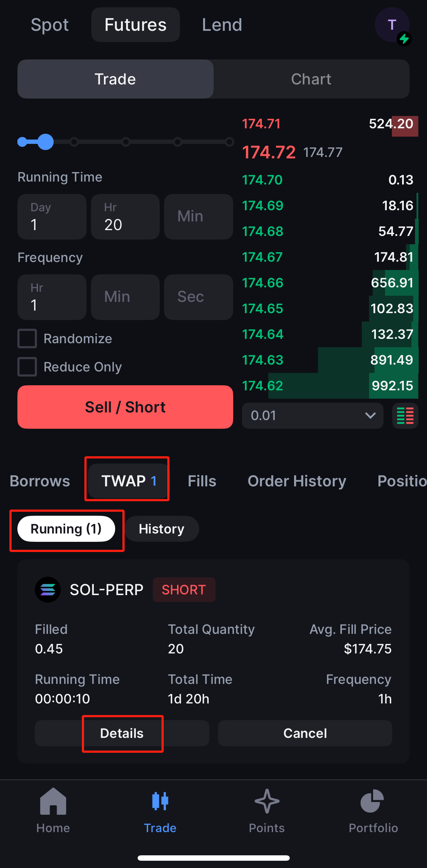Show the TWAP History filter
The width and height of the screenshot is (427, 868).
(x=162, y=529)
